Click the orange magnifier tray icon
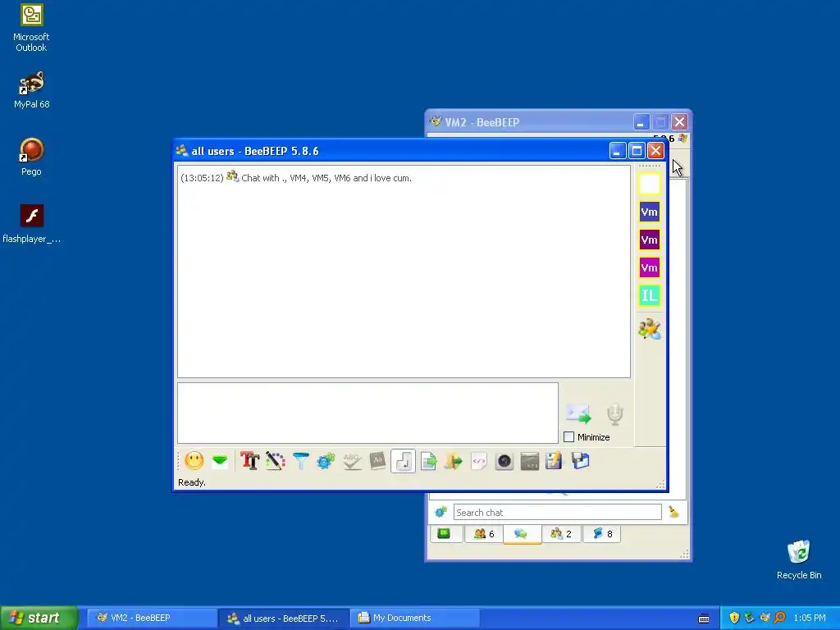Screen dimensions: 840x630 click(x=780, y=618)
